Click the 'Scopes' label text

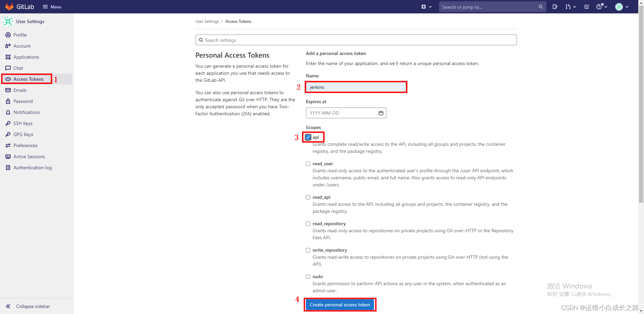313,127
